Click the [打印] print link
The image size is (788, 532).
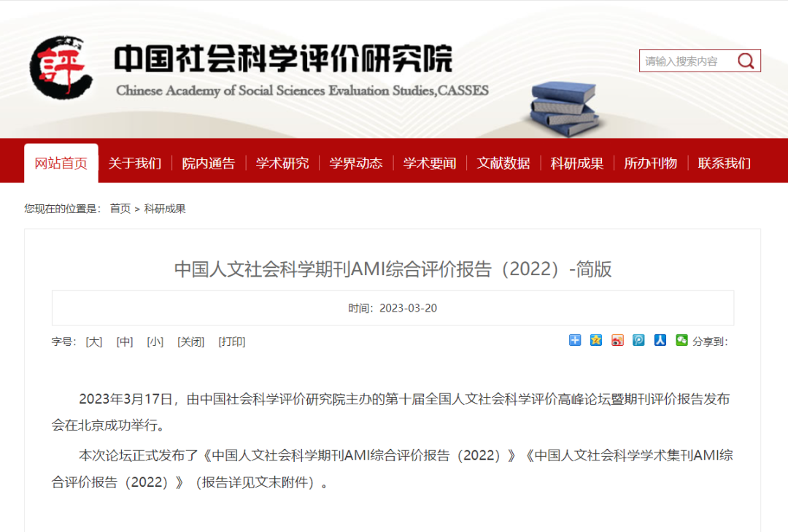click(x=232, y=342)
